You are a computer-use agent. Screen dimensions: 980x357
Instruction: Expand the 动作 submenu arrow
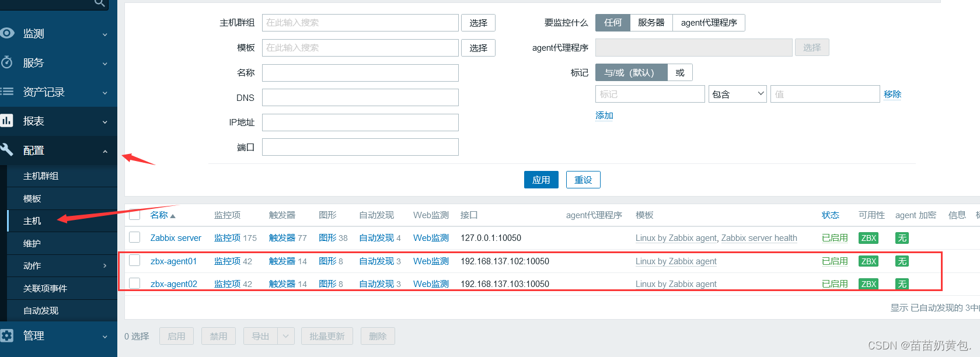(105, 265)
